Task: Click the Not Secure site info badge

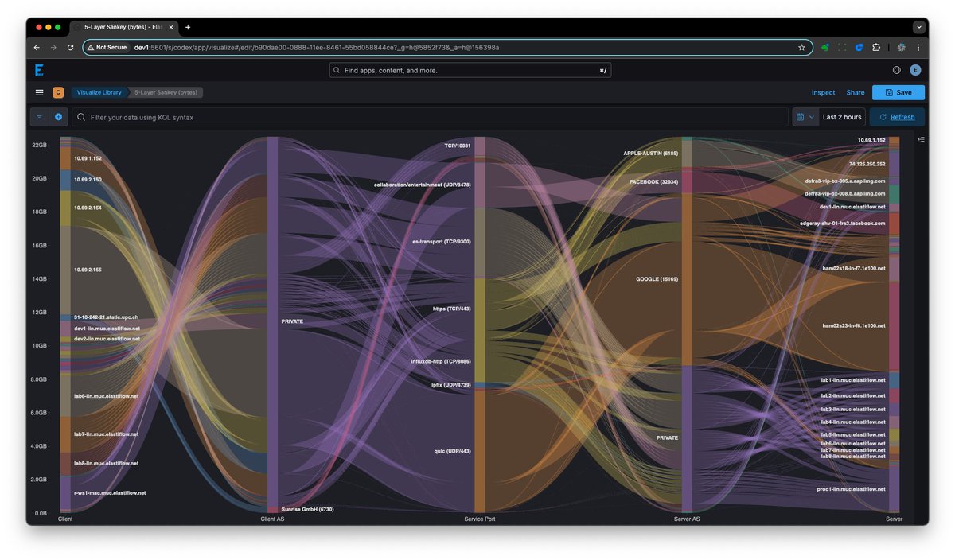Action: pos(107,47)
